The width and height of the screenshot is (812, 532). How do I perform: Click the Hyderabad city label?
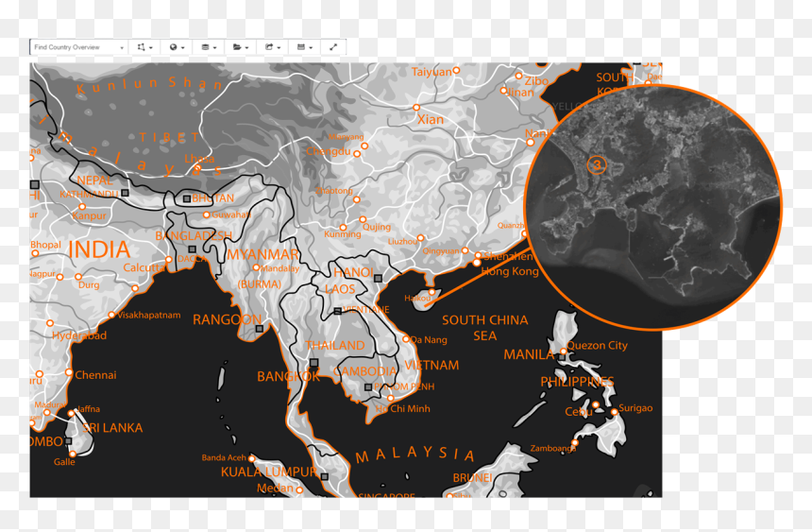pyautogui.click(x=79, y=335)
